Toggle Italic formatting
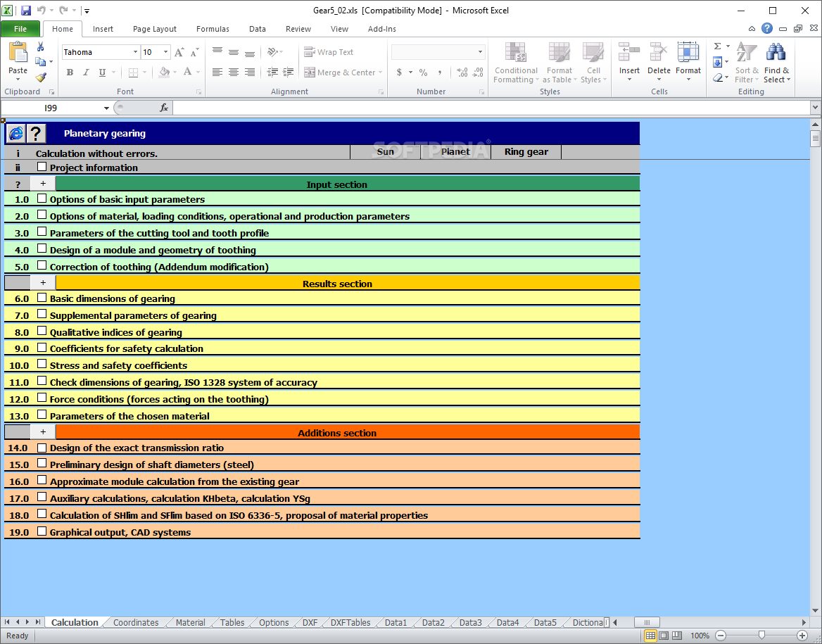 86,72
